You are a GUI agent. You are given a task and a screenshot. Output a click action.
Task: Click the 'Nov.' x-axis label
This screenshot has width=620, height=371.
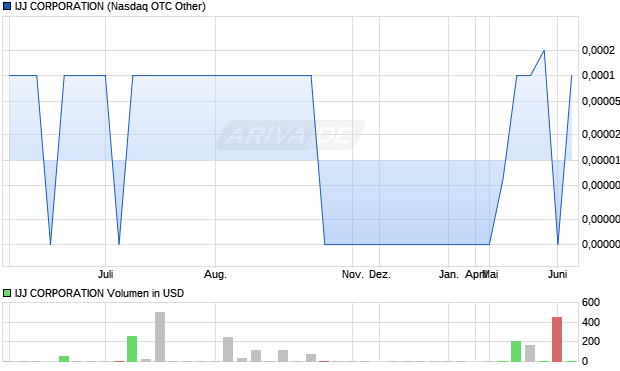click(x=352, y=274)
